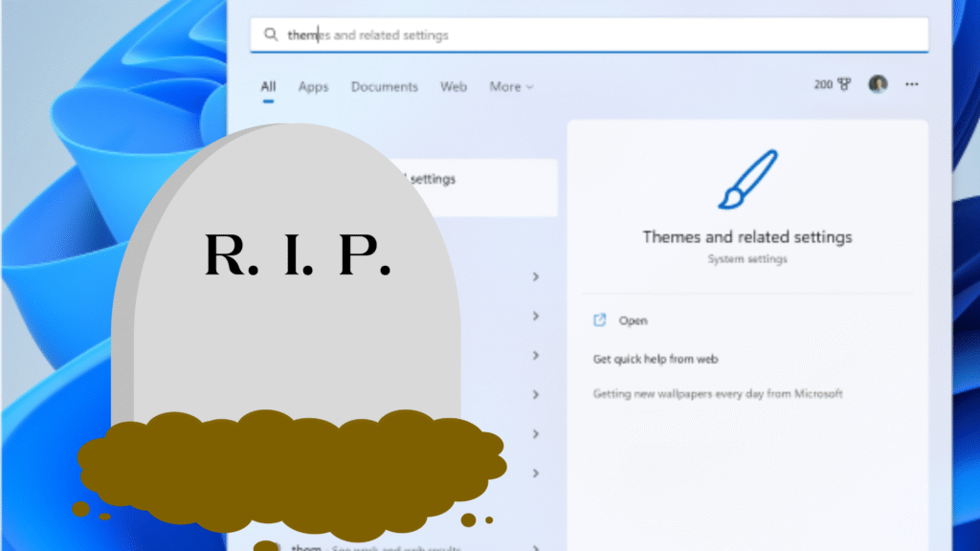Click the user profile avatar
Screen dimensions: 980x551
(878, 84)
